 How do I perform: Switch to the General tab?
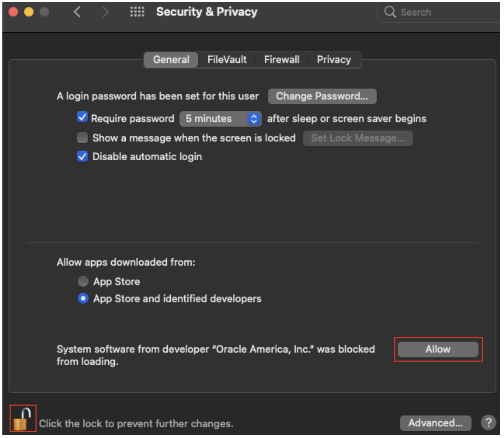click(x=171, y=60)
